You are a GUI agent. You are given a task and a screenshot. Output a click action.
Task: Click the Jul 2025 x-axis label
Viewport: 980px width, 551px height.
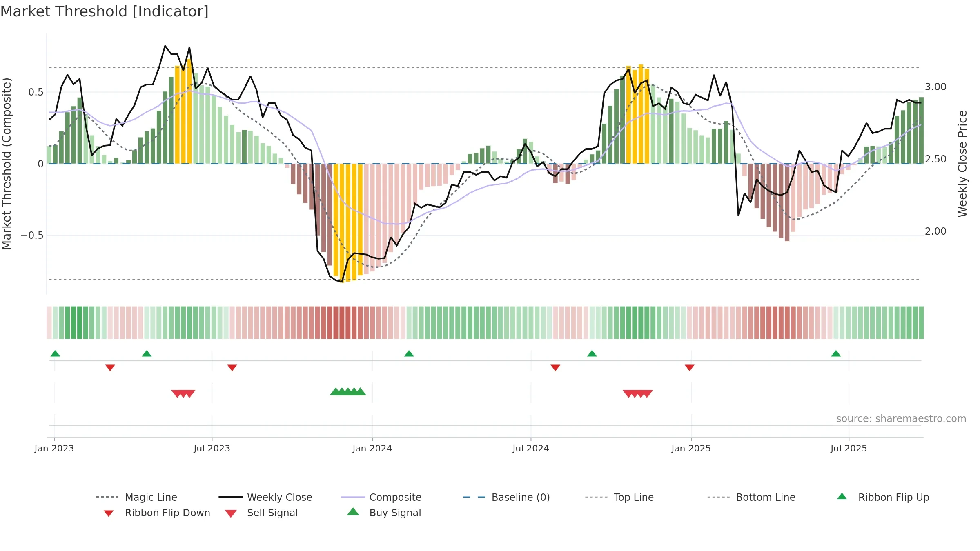849,448
